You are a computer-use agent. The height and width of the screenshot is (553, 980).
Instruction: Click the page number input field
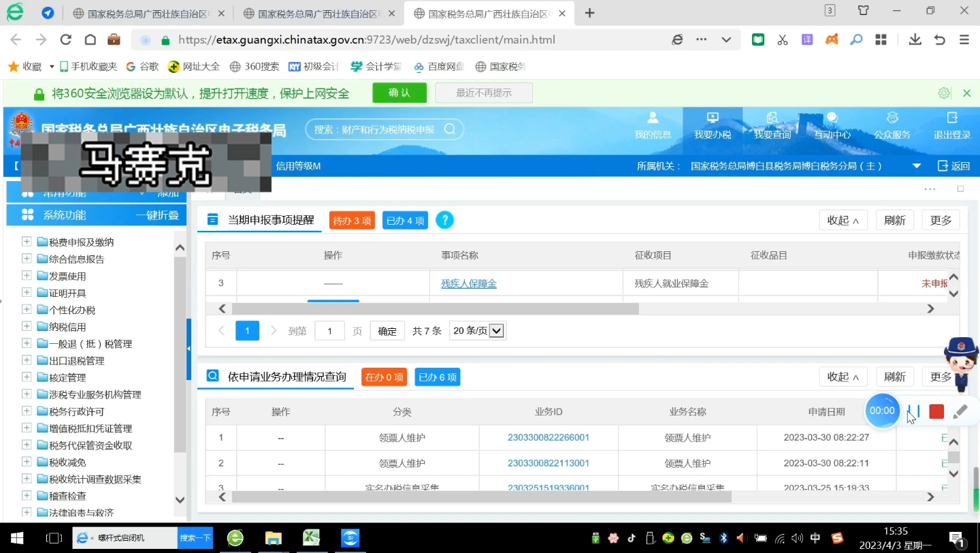(329, 330)
